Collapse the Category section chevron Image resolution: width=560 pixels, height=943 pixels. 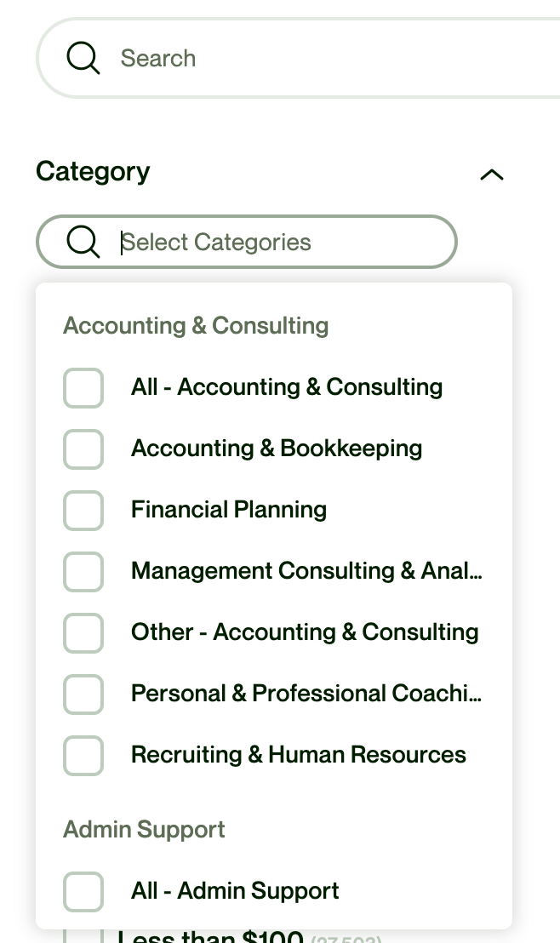(x=492, y=174)
